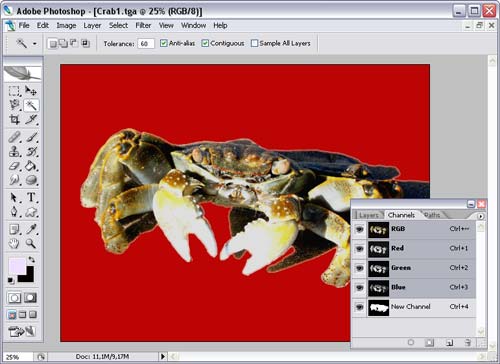Enable Sample All Layers checkbox
Screen dimensions: 500x364
[x=254, y=43]
